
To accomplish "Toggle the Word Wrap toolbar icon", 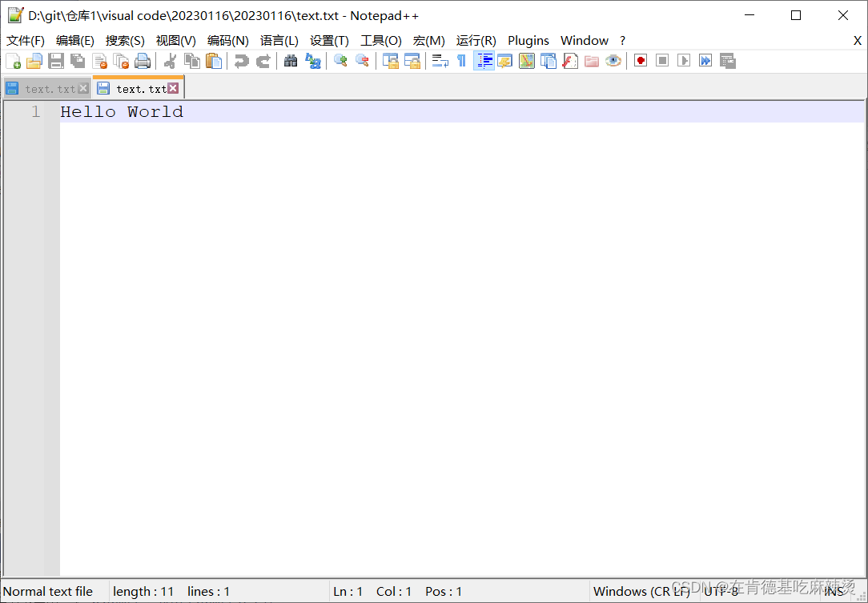I will click(440, 60).
